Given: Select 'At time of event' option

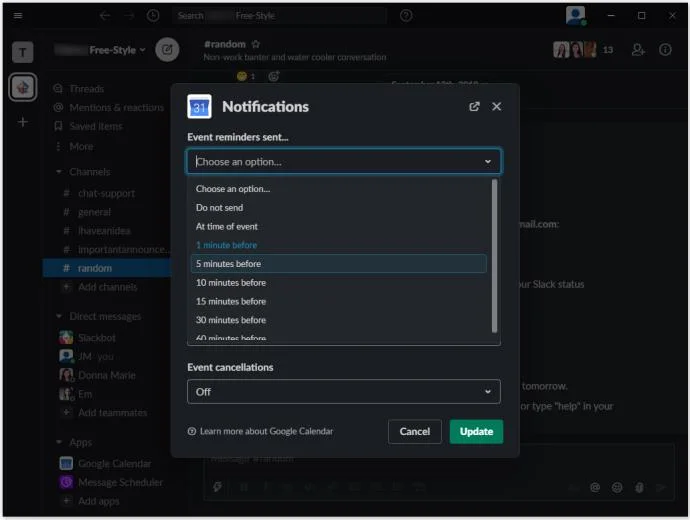Looking at the screenshot, I should pyautogui.click(x=339, y=227).
